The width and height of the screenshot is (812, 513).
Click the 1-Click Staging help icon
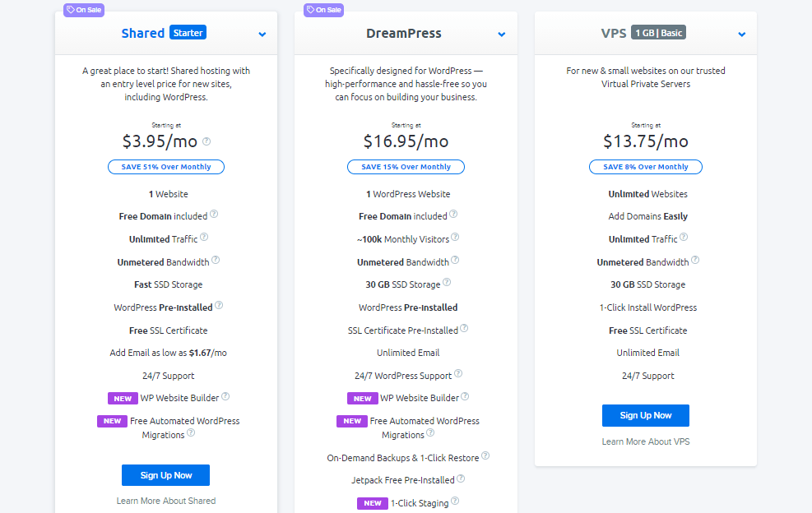point(455,501)
